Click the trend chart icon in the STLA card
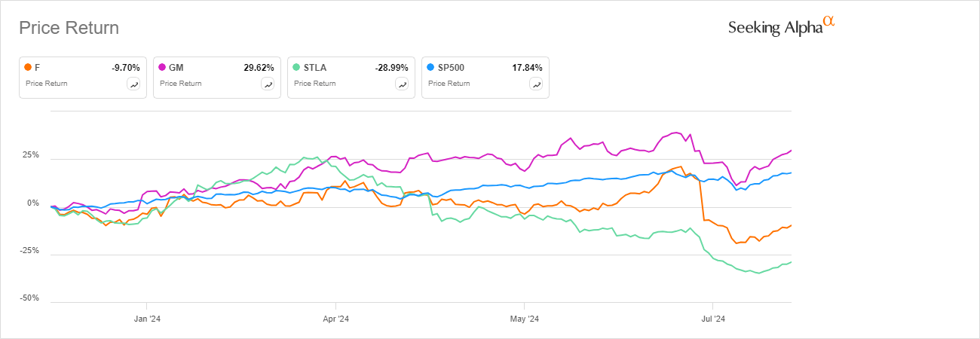Viewport: 980px width, 339px height. tap(403, 84)
